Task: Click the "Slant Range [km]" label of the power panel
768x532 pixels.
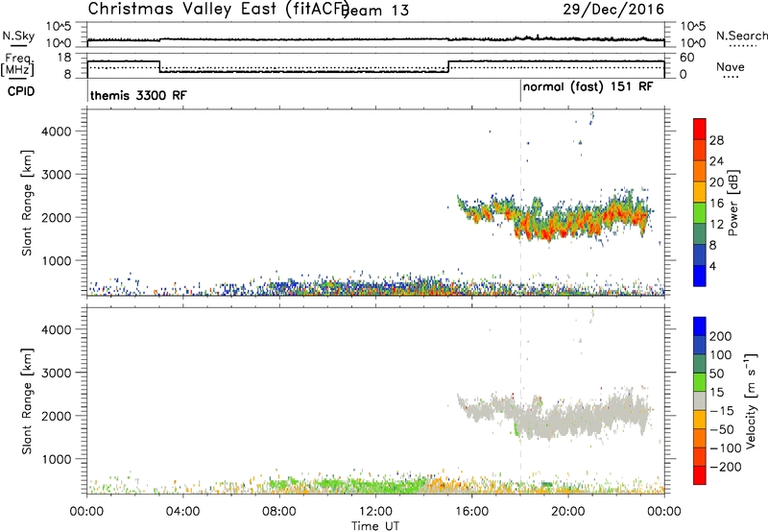Action: point(27,203)
